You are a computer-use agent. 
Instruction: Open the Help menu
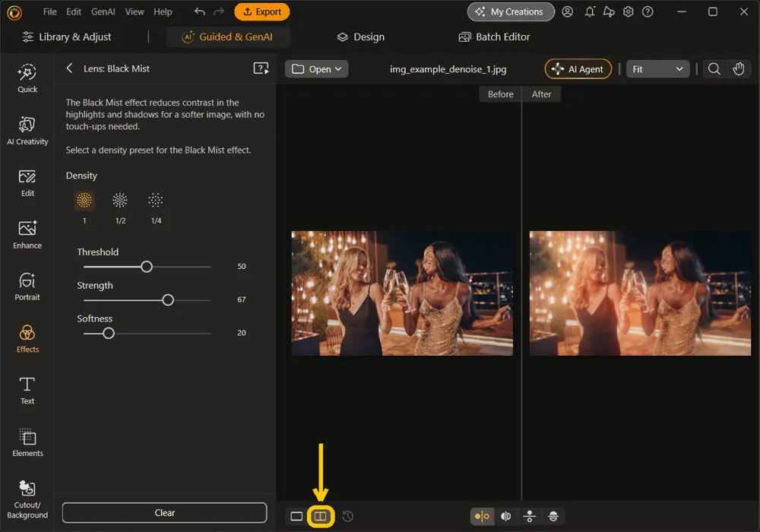[163, 11]
